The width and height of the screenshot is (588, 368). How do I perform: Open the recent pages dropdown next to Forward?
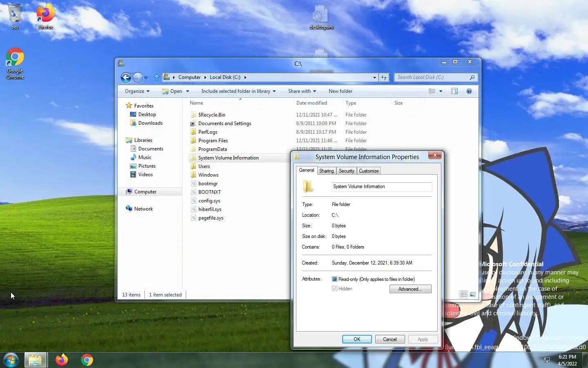(146, 77)
